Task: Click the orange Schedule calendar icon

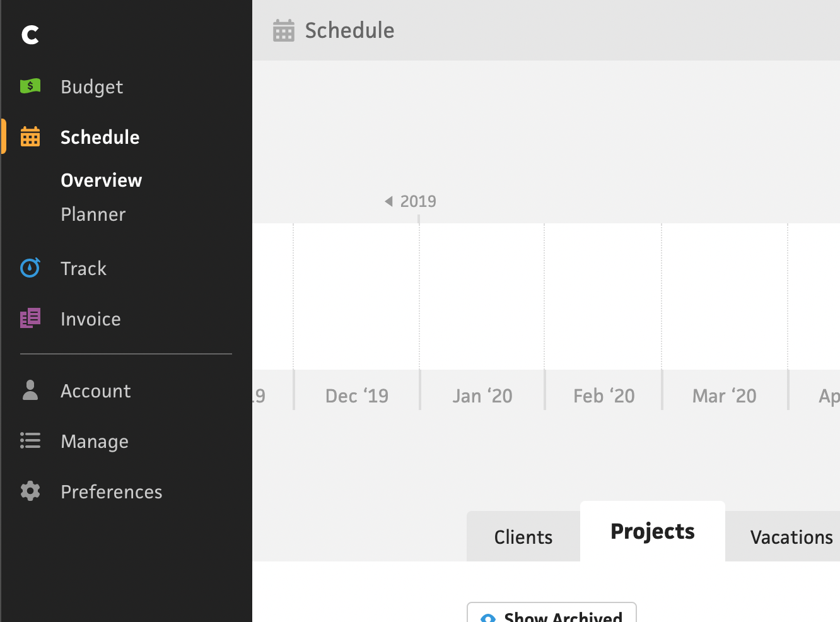Action: tap(30, 137)
